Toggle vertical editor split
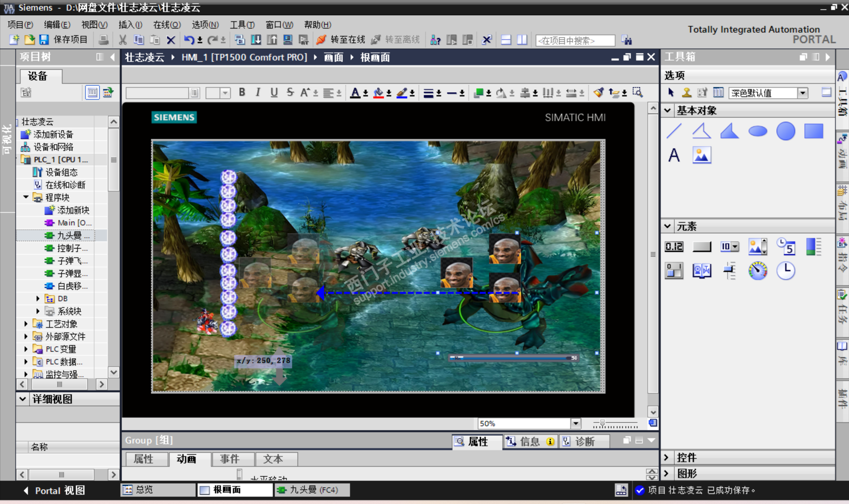The width and height of the screenshot is (849, 504). point(522,40)
